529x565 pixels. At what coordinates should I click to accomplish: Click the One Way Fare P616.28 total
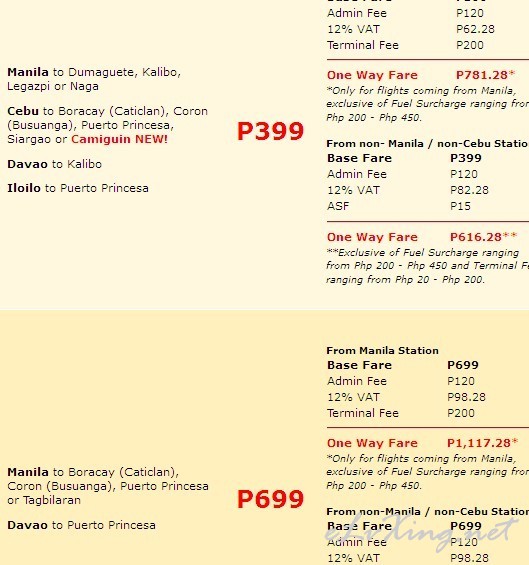(x=422, y=237)
